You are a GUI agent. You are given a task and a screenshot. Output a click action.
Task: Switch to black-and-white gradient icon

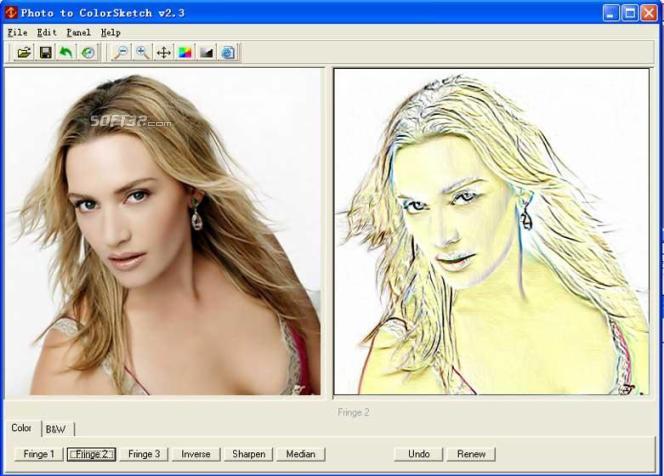207,53
